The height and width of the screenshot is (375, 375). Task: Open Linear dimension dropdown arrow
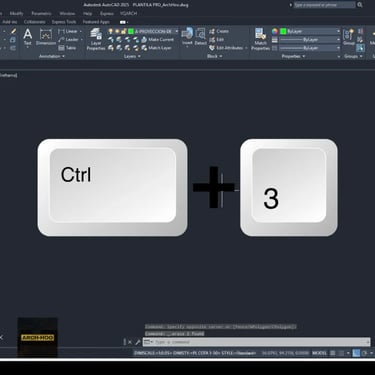(80, 31)
